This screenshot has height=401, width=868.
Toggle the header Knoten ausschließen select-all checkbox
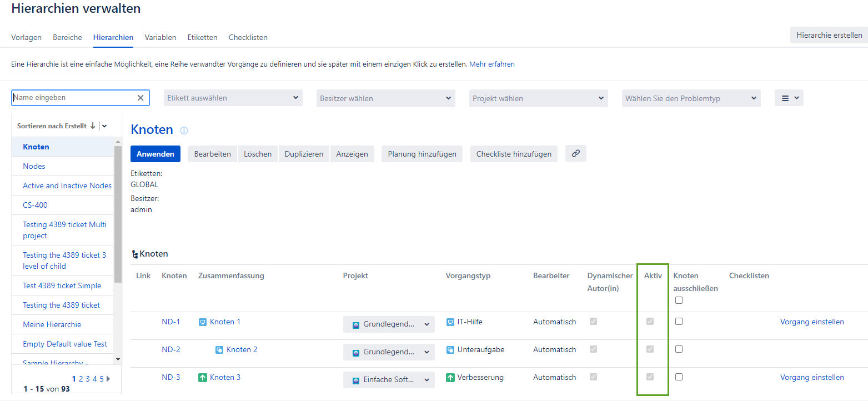coord(679,300)
